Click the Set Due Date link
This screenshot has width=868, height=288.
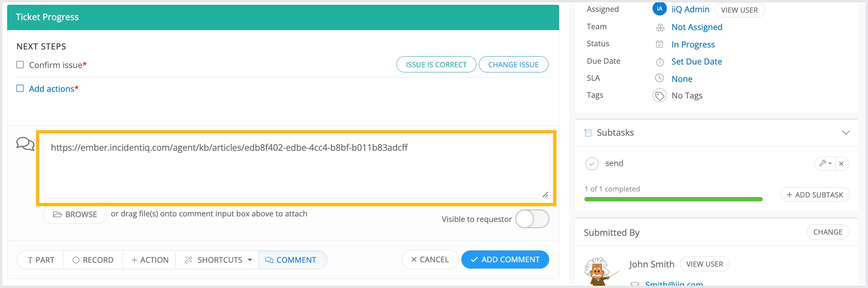coord(697,61)
